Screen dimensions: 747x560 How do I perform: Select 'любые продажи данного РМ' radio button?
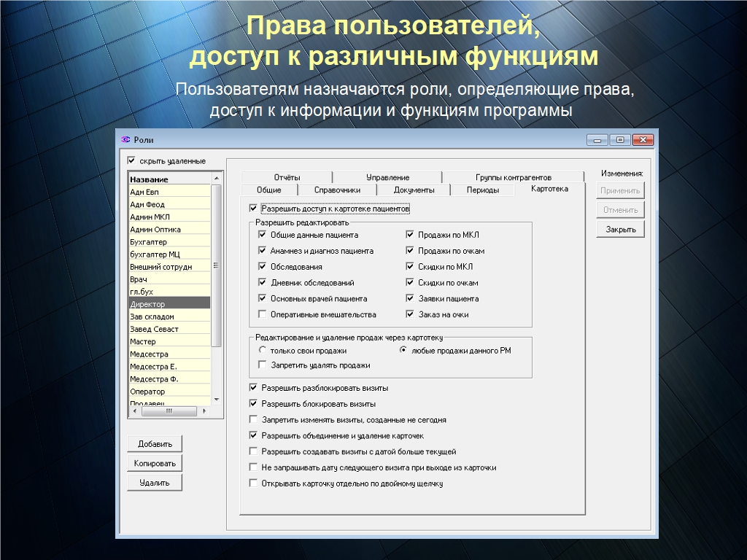403,351
